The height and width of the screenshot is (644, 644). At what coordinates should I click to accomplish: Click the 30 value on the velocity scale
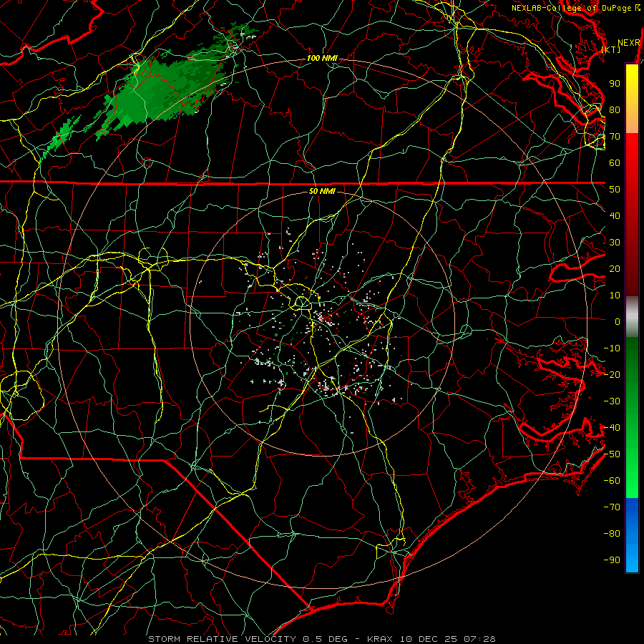tap(615, 243)
